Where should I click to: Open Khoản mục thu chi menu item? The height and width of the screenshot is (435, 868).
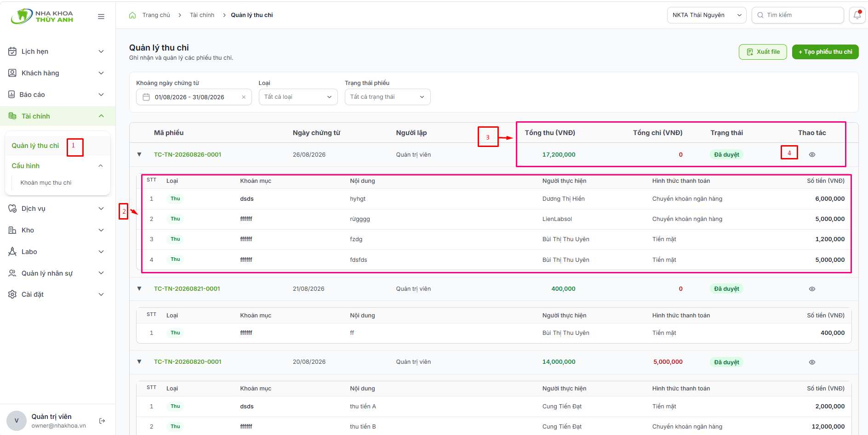(x=46, y=183)
